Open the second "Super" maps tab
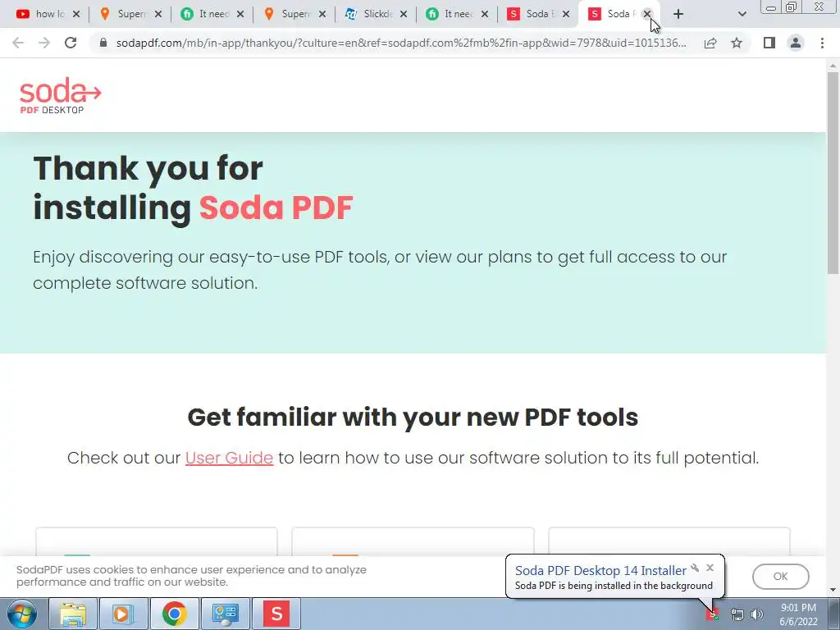This screenshot has width=840, height=630. (x=288, y=14)
